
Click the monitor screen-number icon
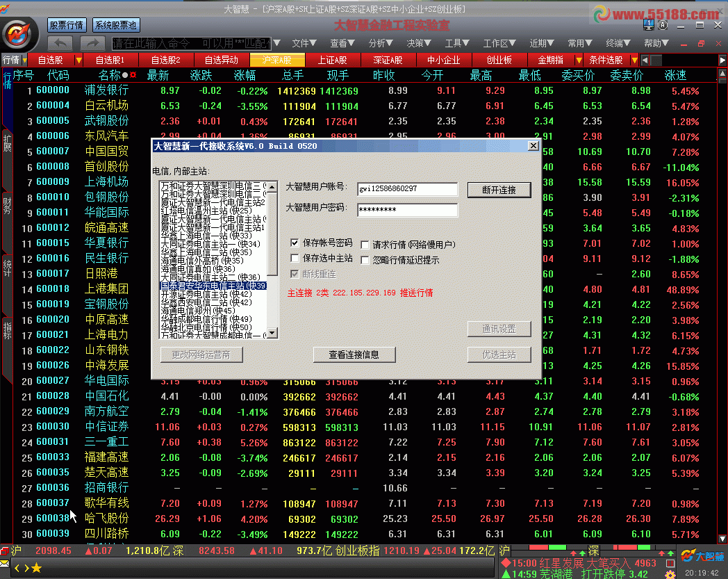click(649, 24)
